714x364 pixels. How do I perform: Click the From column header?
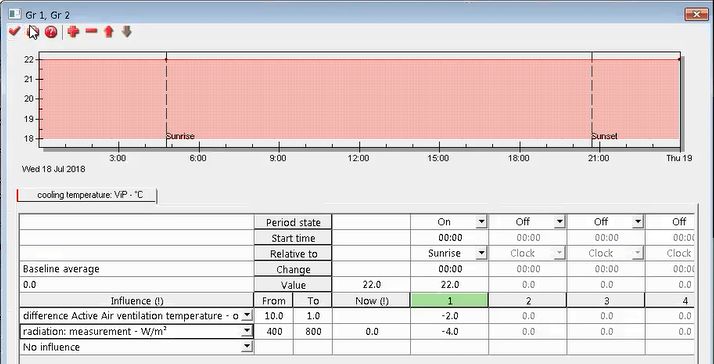point(273,300)
